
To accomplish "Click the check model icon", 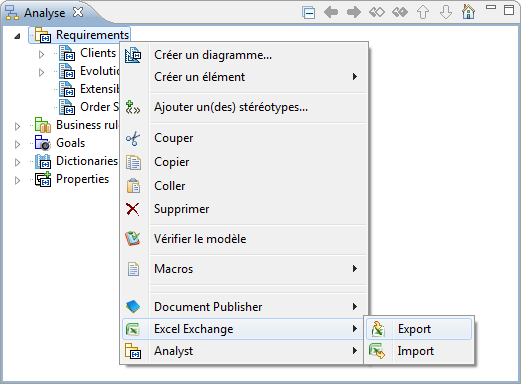I will click(x=133, y=239).
